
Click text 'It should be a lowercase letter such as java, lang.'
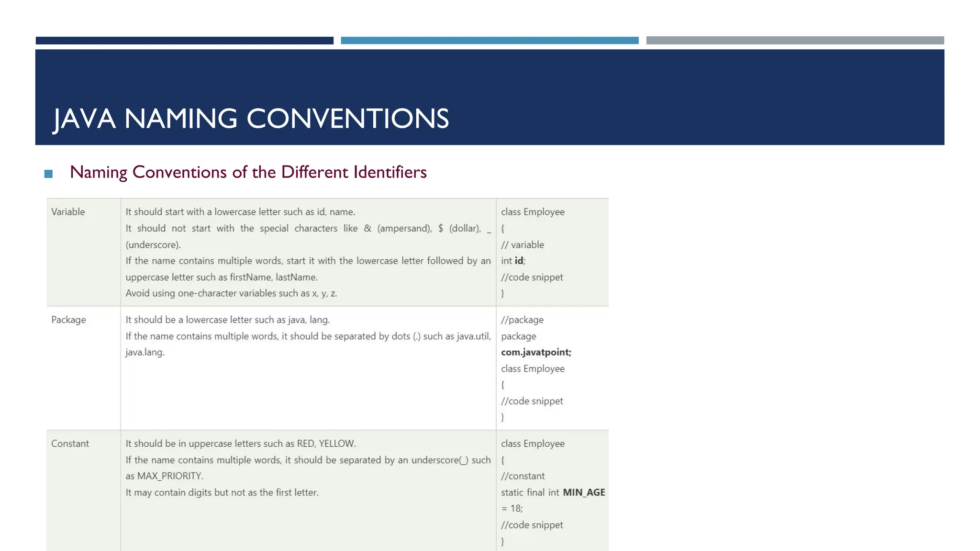coord(228,320)
